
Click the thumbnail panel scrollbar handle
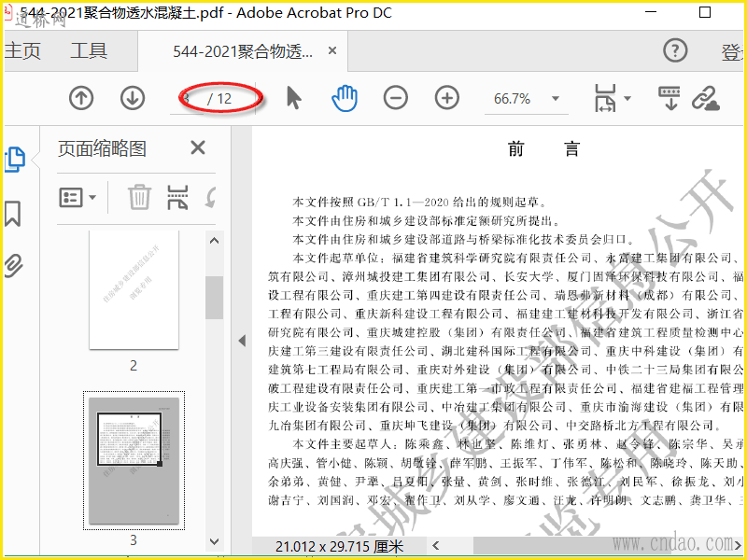pos(215,297)
